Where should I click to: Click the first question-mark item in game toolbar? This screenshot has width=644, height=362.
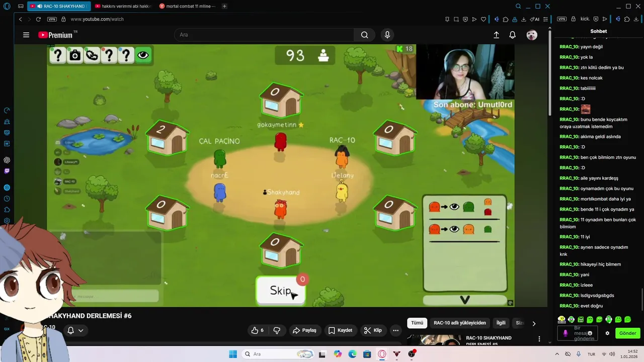pyautogui.click(x=58, y=55)
